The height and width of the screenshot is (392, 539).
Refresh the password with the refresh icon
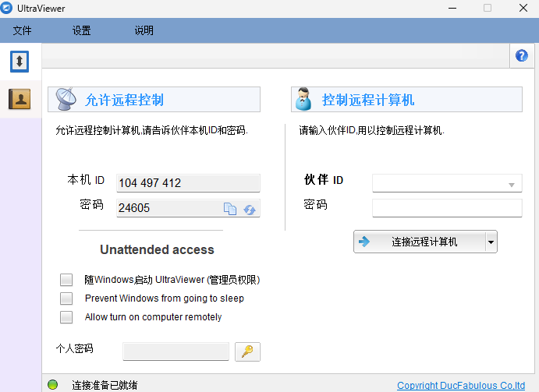250,209
